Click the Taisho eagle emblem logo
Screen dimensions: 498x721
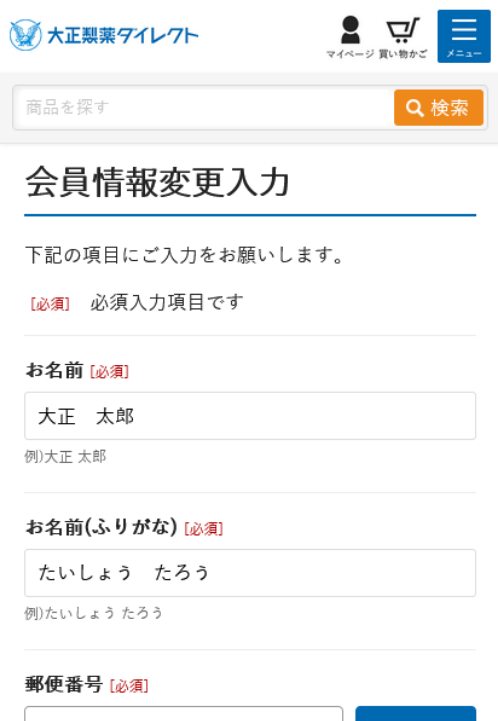26,35
